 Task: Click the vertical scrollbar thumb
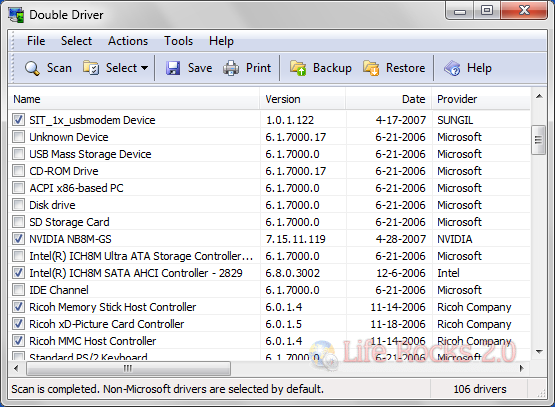(539, 140)
